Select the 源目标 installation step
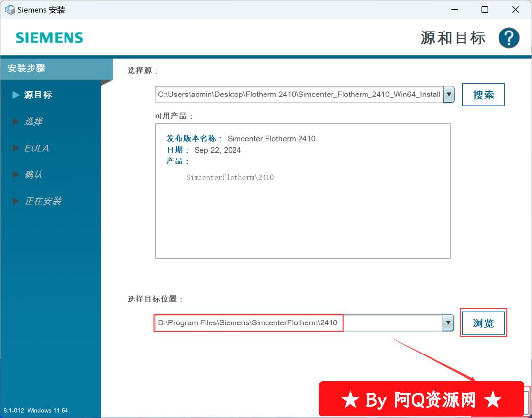This screenshot has width=532, height=418. pos(38,95)
